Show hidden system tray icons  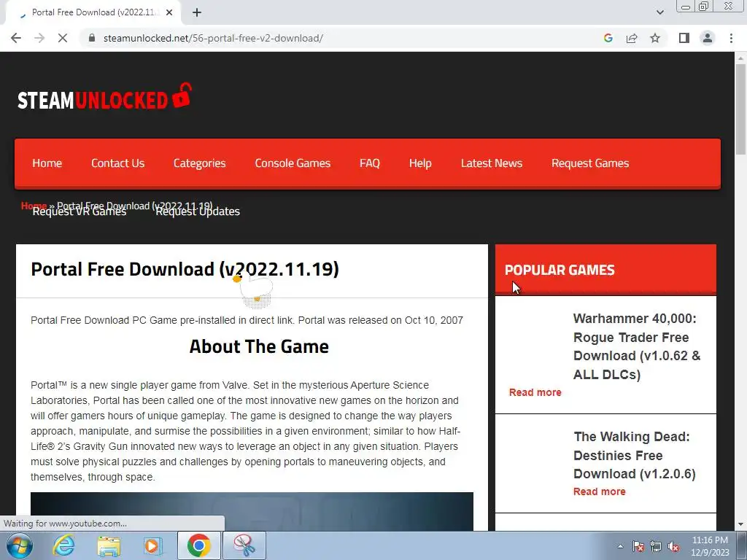coord(620,546)
